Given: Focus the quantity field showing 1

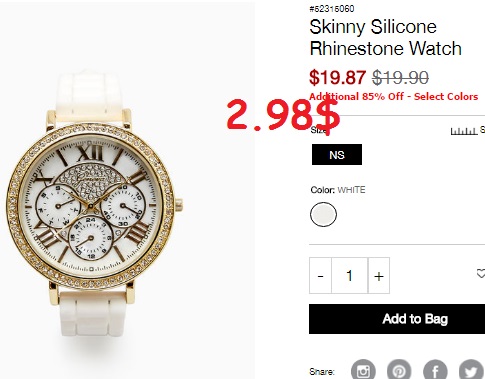Looking at the screenshot, I should click(349, 276).
